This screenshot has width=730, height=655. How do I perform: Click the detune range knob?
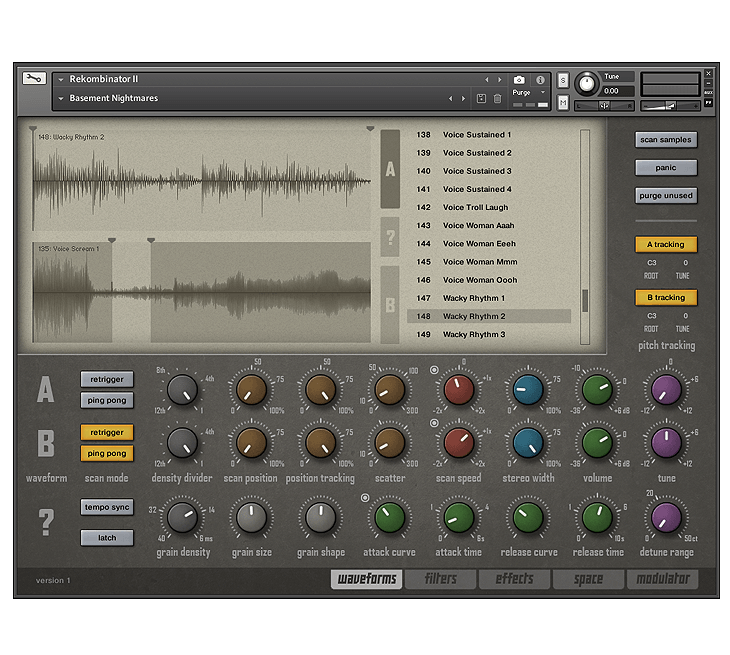pyautogui.click(x=666, y=517)
